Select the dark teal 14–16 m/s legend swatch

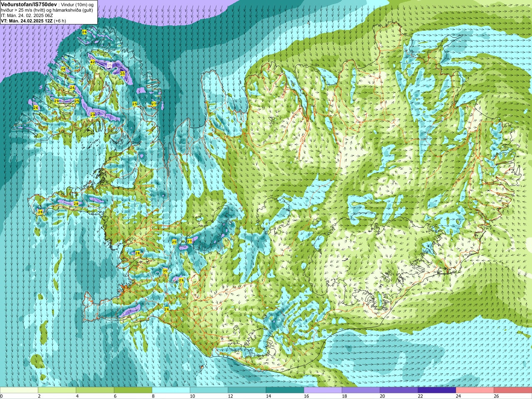(x=285, y=390)
